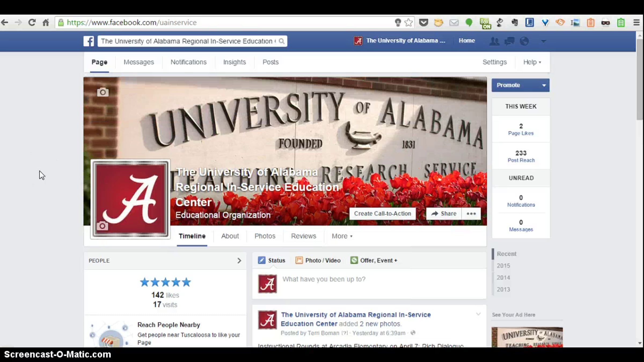Open the 233 Post Reach stat
Viewport: 644px width, 362px height.
tap(521, 156)
